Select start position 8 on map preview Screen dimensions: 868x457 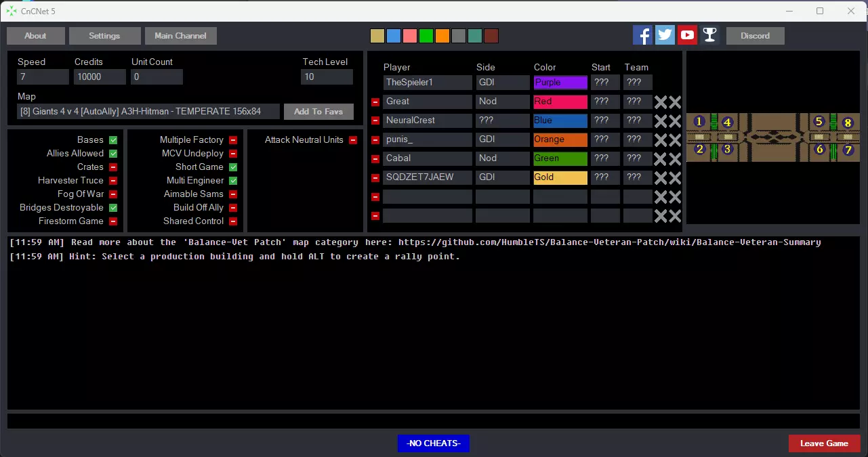(x=848, y=123)
